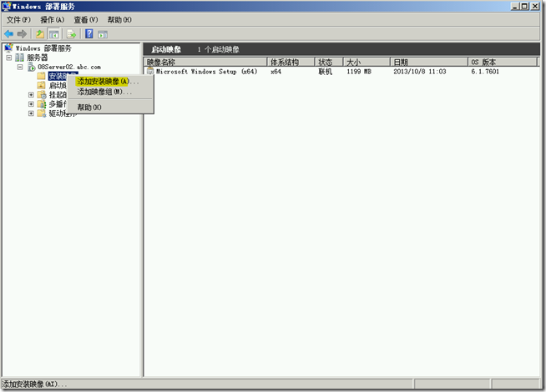Open the 帮助(H) menu in menu bar
This screenshot has width=546, height=392.
pos(119,20)
